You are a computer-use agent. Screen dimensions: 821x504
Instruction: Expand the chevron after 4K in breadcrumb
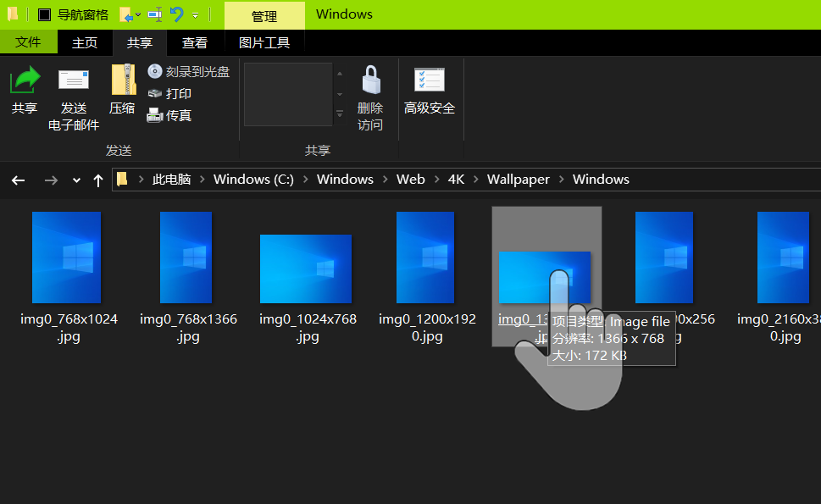[476, 180]
